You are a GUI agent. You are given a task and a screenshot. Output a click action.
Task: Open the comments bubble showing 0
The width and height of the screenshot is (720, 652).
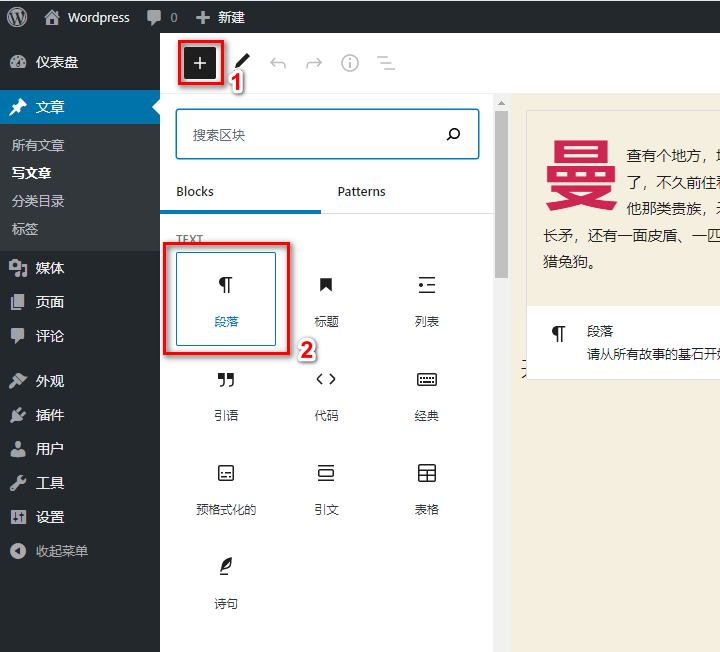[x=162, y=17]
